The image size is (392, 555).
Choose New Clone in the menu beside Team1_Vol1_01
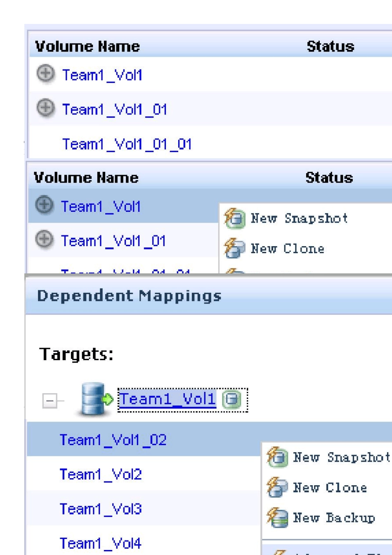point(274,249)
